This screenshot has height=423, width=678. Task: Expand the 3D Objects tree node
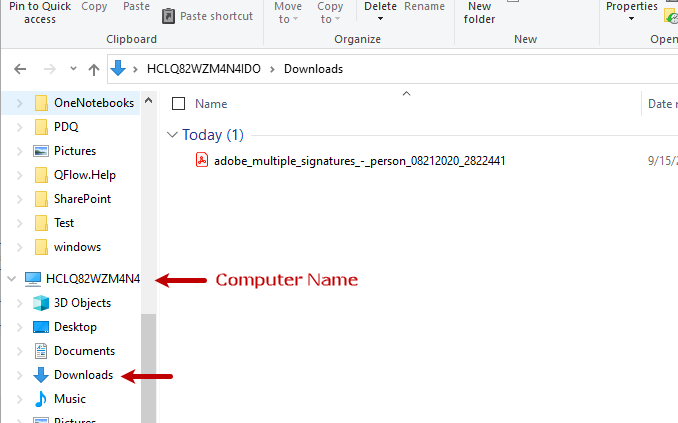click(x=19, y=303)
